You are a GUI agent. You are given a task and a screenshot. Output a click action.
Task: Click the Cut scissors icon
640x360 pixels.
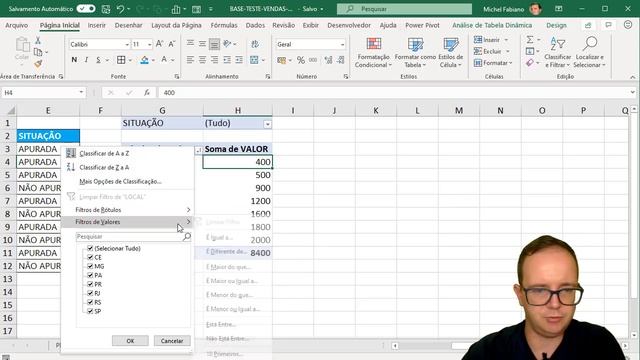pyautogui.click(x=38, y=40)
